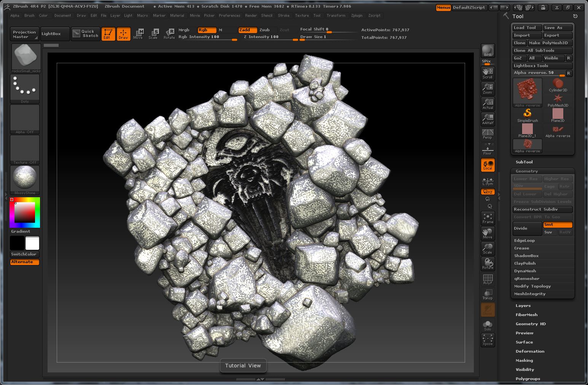
Task: Collapse the Geometry sub-palette
Action: pyautogui.click(x=527, y=171)
